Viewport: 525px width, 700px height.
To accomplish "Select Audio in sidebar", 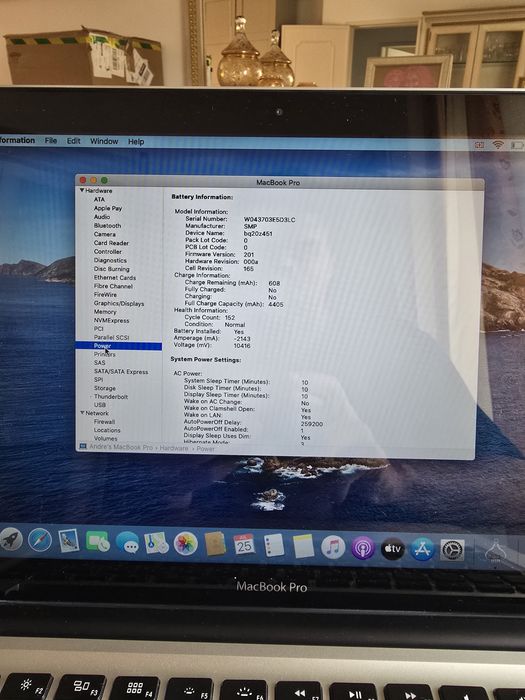I will [102, 217].
